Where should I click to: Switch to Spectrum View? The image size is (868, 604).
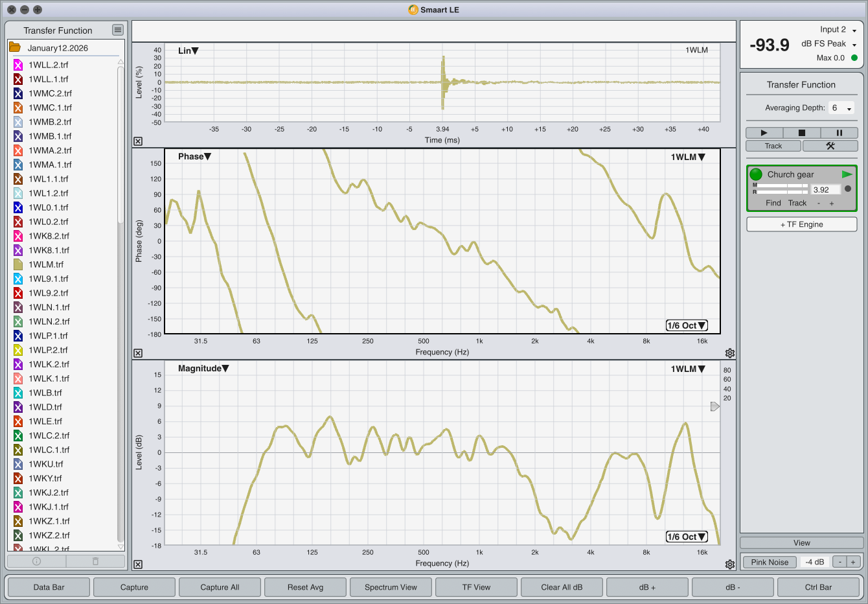(391, 587)
